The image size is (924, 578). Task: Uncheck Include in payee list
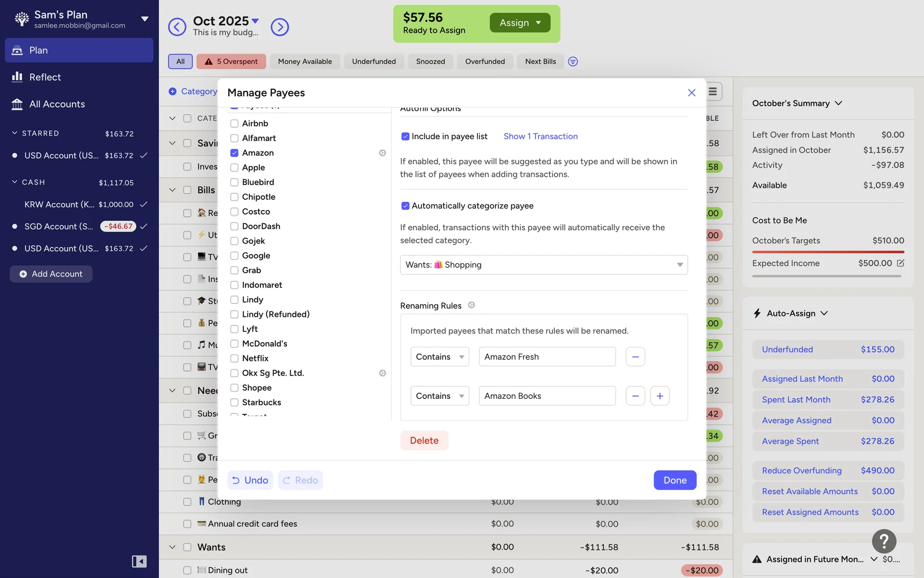pyautogui.click(x=405, y=136)
